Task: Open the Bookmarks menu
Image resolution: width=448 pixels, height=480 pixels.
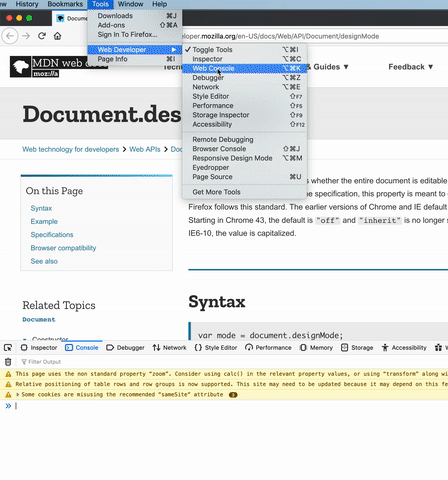Action: 65,4
